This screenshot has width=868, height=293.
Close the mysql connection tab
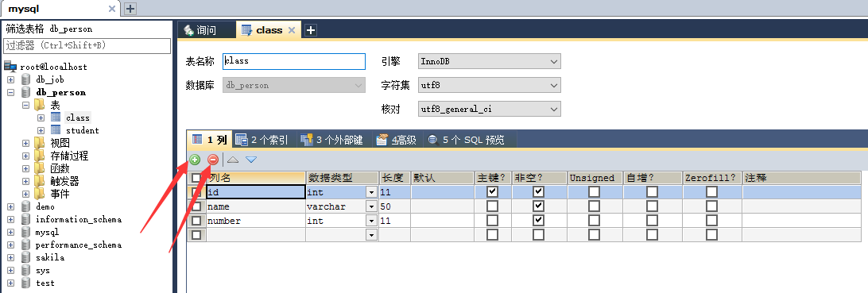pyautogui.click(x=112, y=8)
